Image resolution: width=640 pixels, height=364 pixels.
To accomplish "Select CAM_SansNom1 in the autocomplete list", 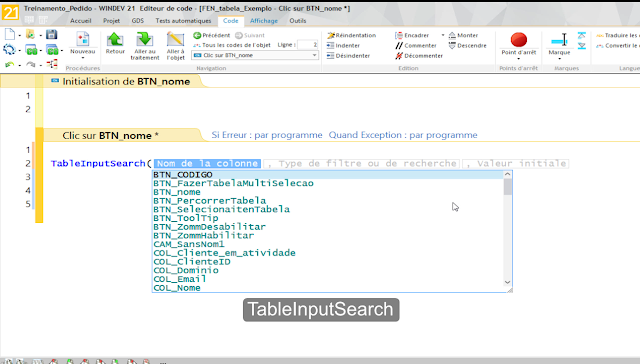I will point(329,244).
